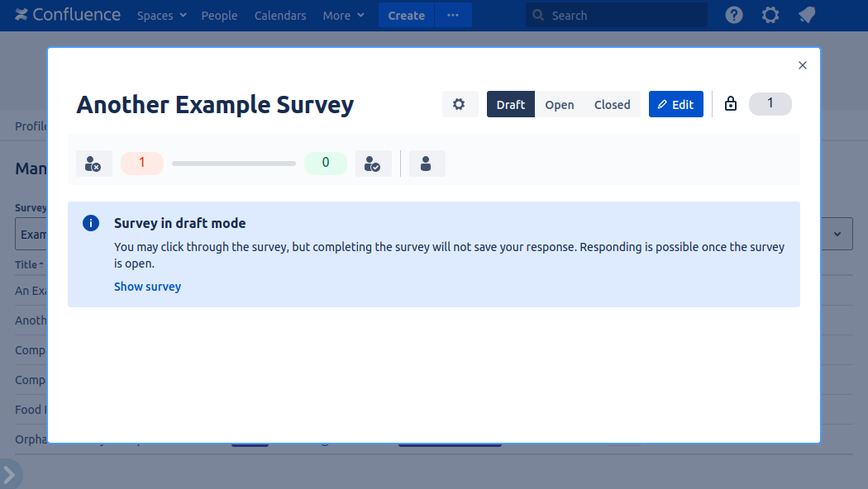The height and width of the screenshot is (489, 868).
Task: Open the People menu
Action: [219, 15]
